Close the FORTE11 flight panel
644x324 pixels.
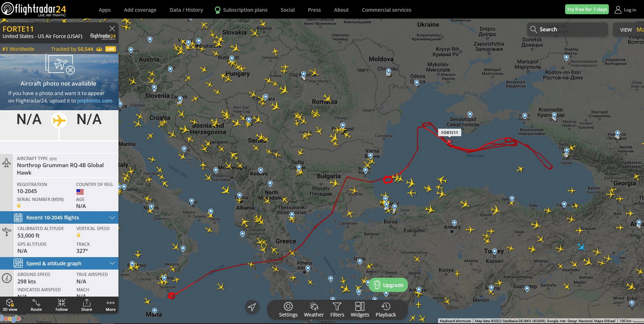click(x=112, y=29)
